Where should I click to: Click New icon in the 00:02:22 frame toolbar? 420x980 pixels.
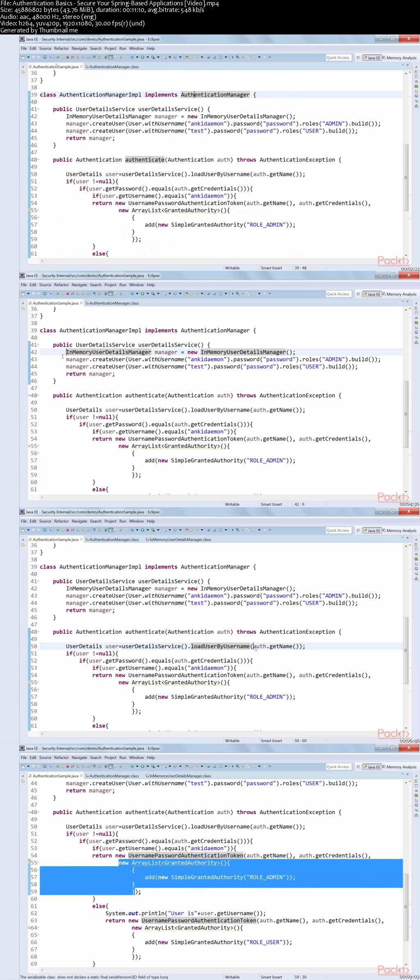pyautogui.click(x=23, y=57)
